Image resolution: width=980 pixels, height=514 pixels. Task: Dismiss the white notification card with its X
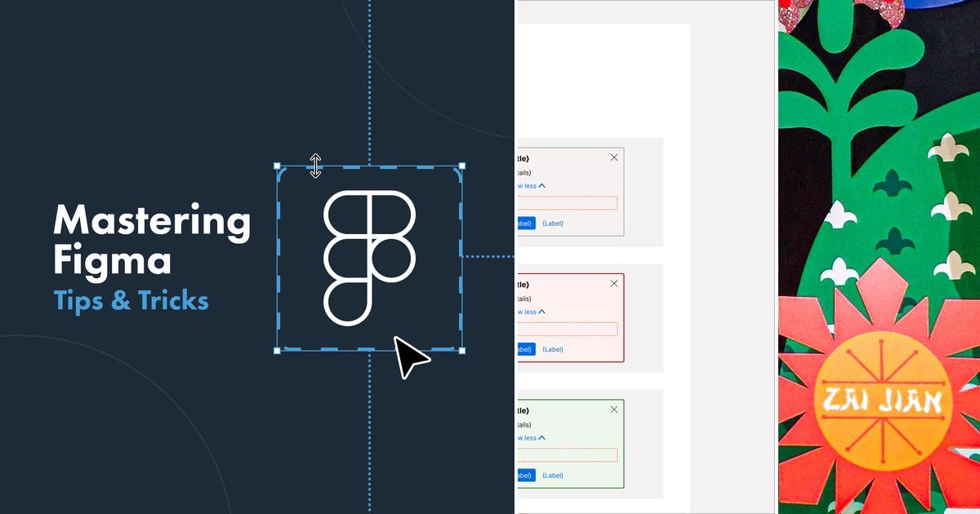coord(613,157)
